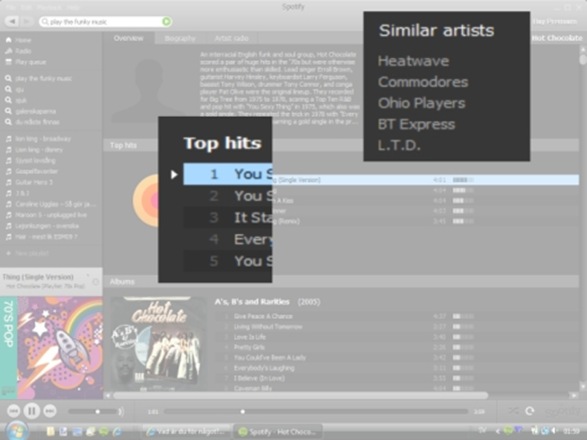Skip to the next track

coord(50,411)
